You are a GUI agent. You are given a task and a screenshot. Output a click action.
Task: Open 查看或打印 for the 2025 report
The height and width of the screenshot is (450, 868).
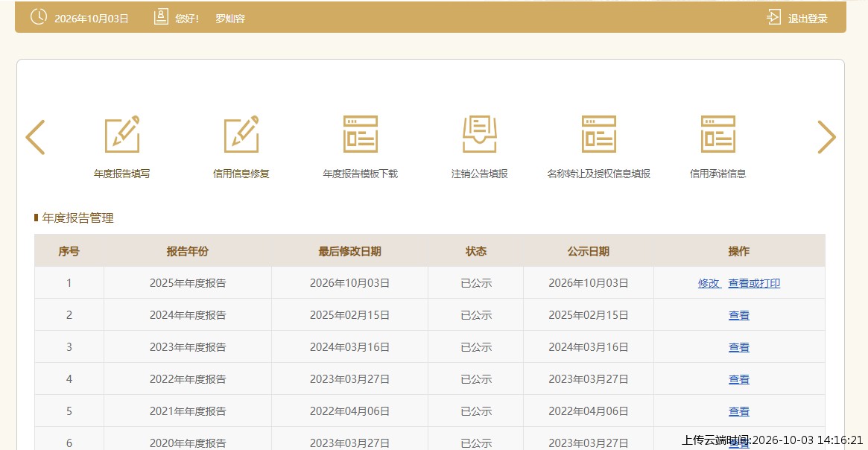pyautogui.click(x=754, y=283)
